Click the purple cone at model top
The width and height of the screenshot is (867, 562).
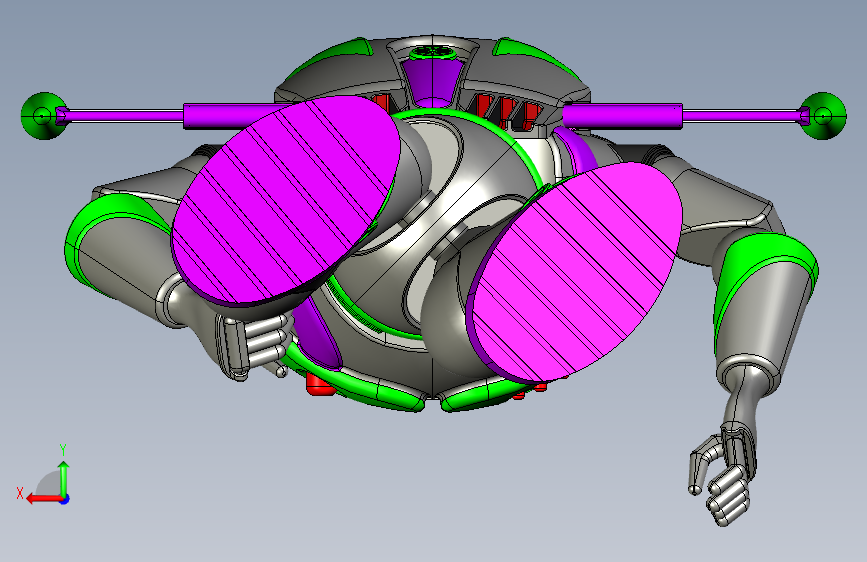coord(434,83)
